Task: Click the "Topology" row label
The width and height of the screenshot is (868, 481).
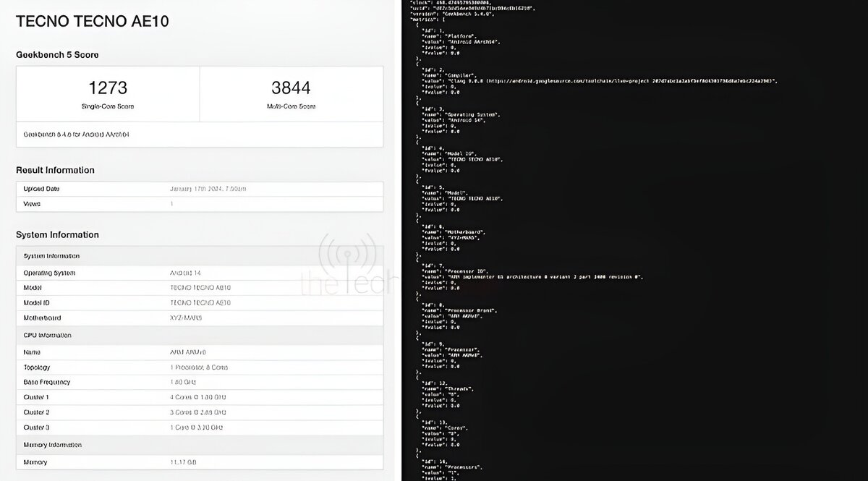Action: [x=37, y=367]
